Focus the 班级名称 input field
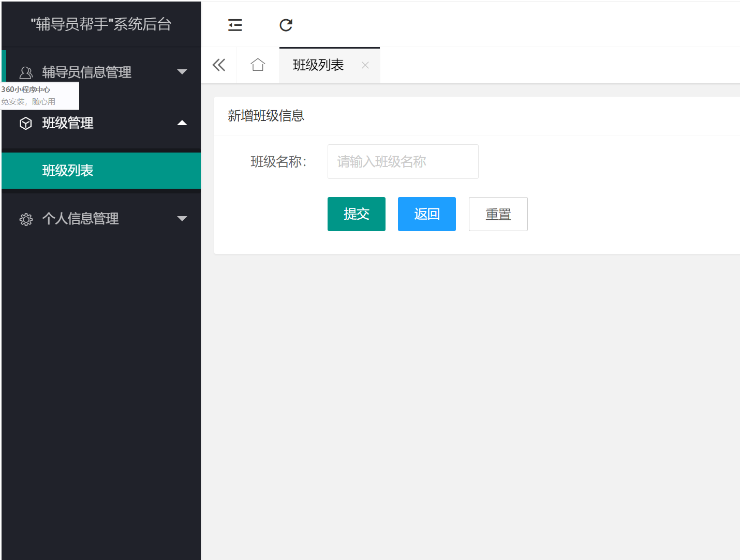This screenshot has width=740, height=560. (403, 161)
